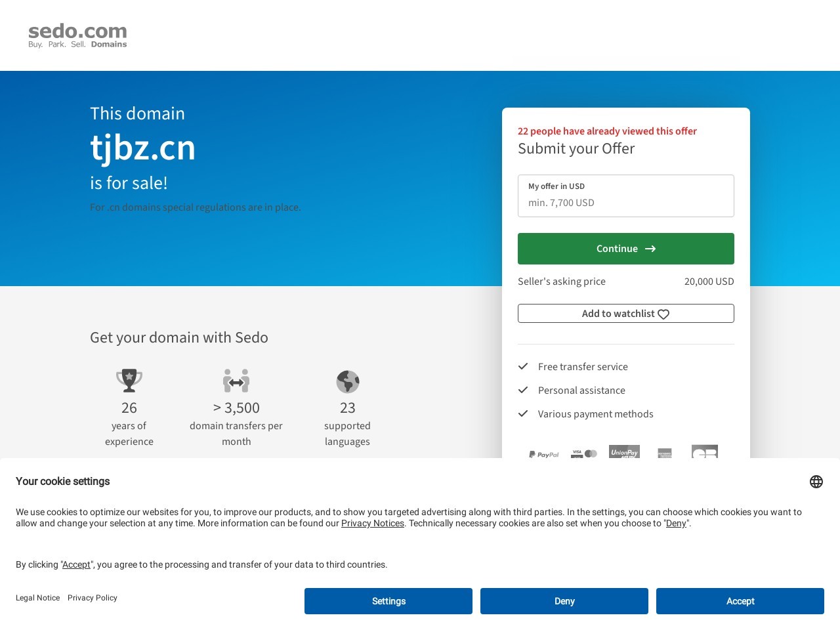Click the globe icon above supported languages
Screen dimensions: 840x630
tap(347, 381)
